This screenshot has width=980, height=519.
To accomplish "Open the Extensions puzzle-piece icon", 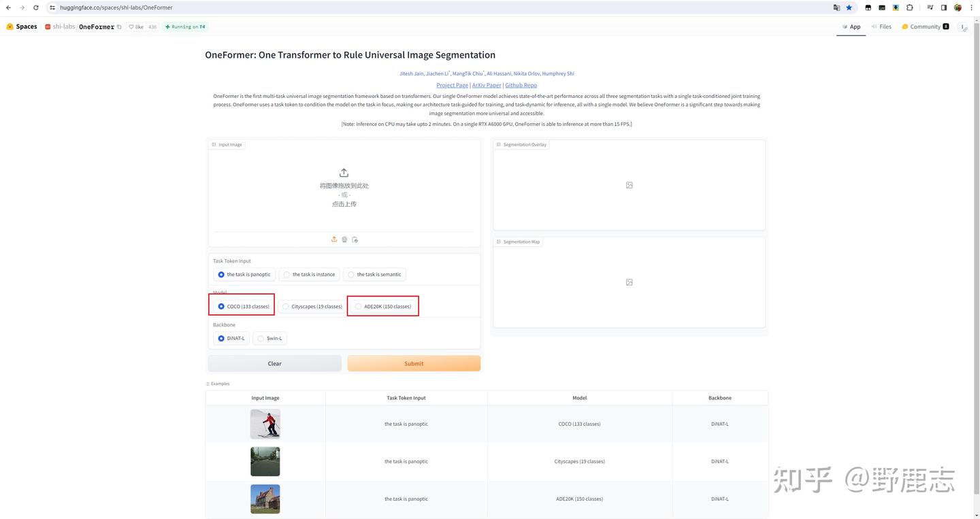I will click(x=909, y=7).
